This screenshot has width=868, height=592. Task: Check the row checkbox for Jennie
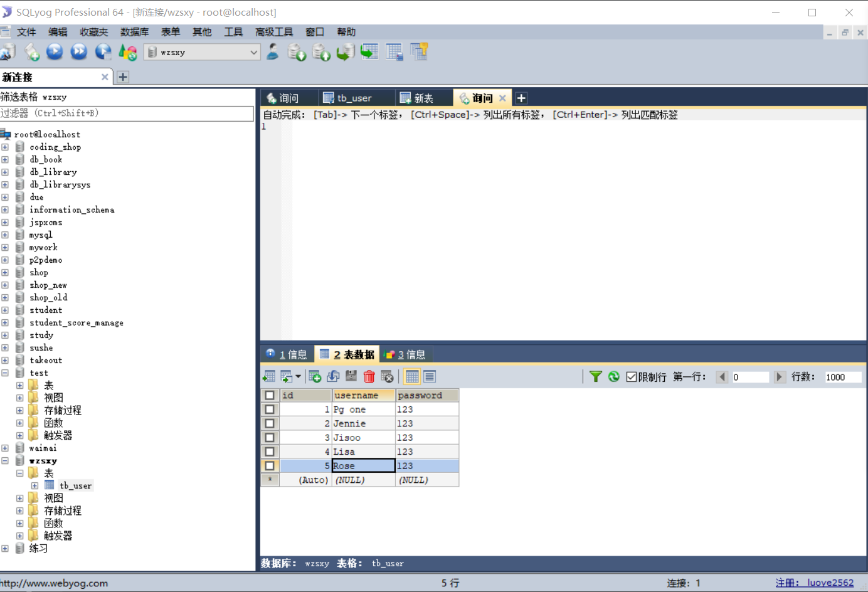[270, 423]
